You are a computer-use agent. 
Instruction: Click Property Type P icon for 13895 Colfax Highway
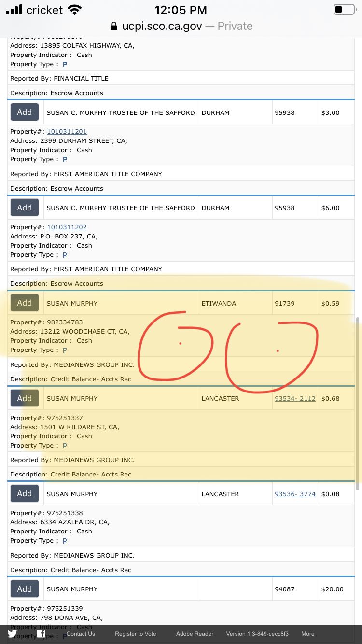pos(65,64)
